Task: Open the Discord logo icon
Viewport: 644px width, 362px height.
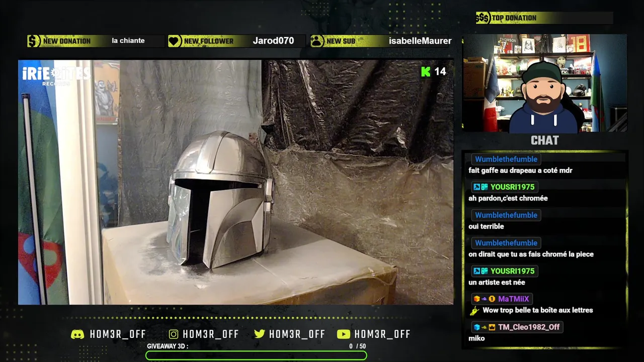Action: tap(77, 334)
